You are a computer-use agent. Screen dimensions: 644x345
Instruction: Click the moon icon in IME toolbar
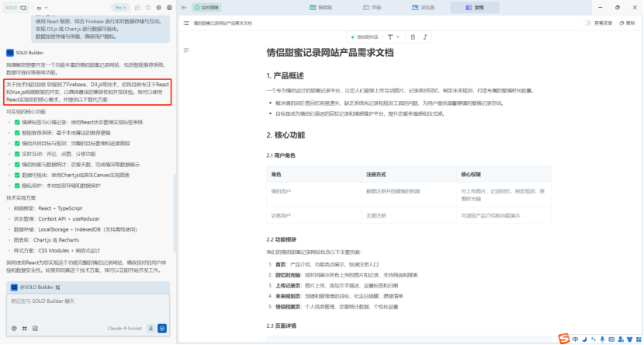tap(584, 340)
